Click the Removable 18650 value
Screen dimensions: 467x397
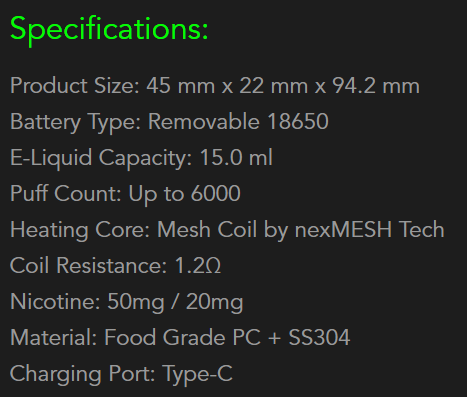(x=238, y=121)
